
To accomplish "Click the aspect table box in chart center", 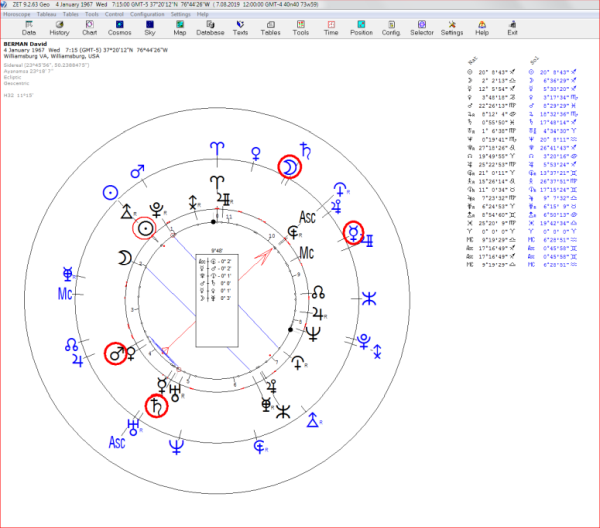I will (217, 300).
